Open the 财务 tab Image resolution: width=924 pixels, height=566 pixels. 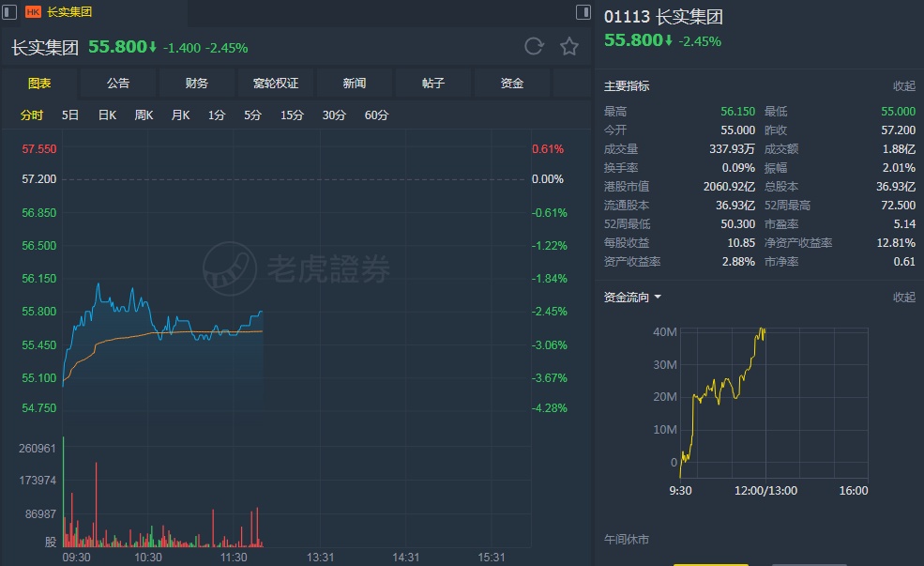click(197, 84)
